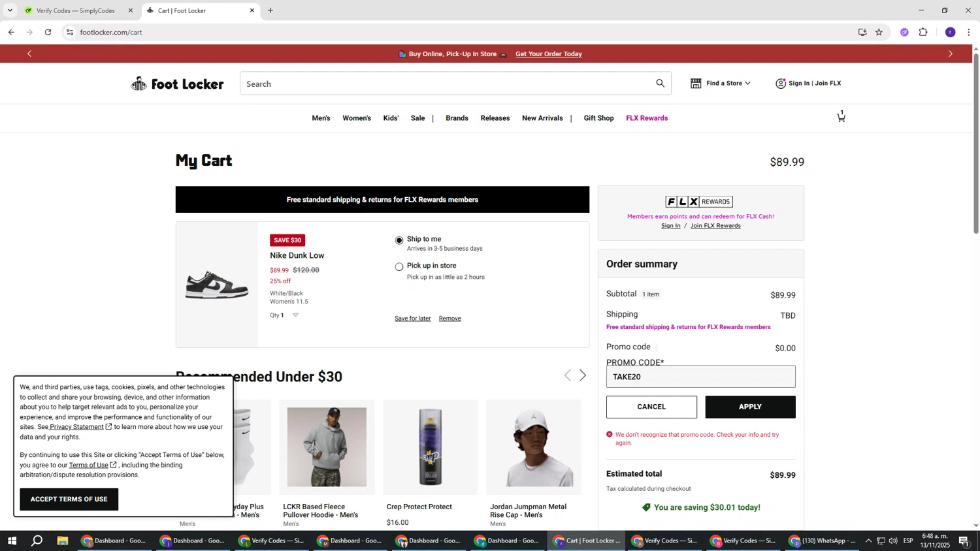Open the tab search dropdown arrow
Screen dimensions: 980x551
pyautogui.click(x=10, y=10)
